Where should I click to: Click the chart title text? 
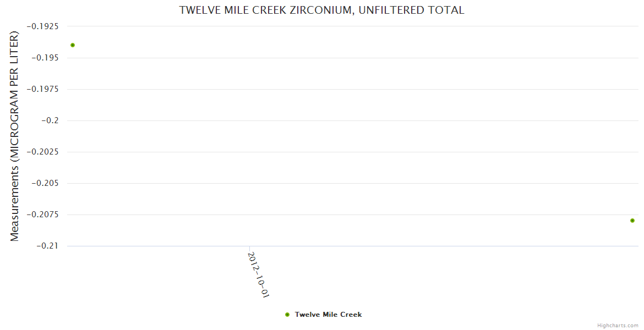321,10
